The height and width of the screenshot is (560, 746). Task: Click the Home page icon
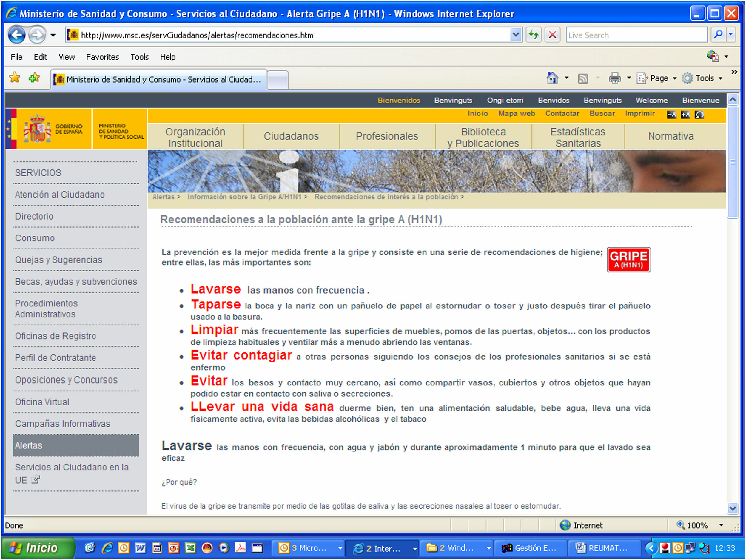click(x=552, y=78)
